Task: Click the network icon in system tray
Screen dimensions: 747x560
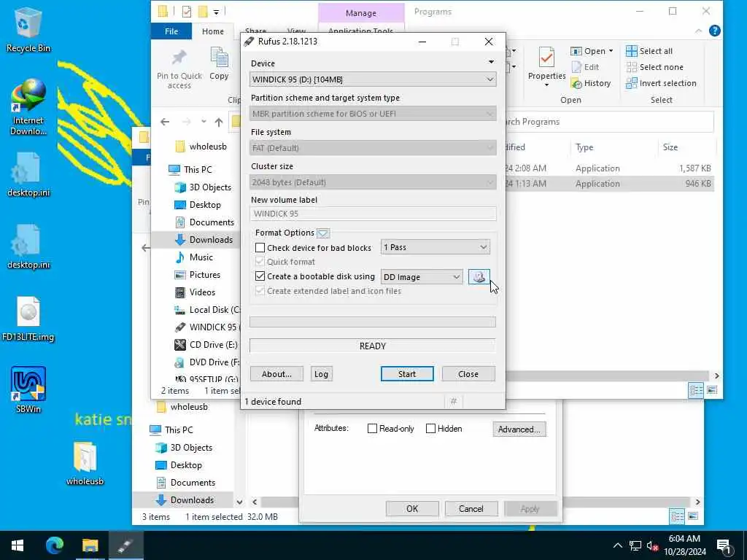Action: point(635,545)
